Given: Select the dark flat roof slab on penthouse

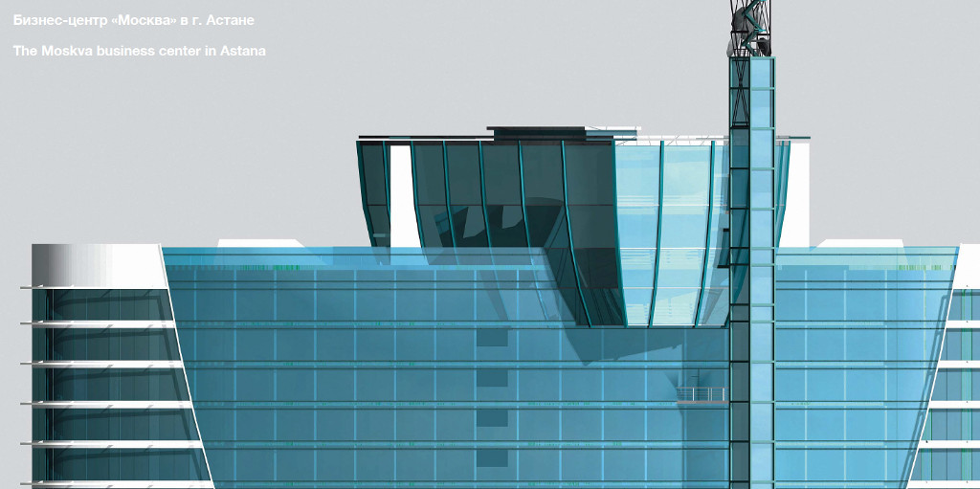Looking at the screenshot, I should pos(536,132).
